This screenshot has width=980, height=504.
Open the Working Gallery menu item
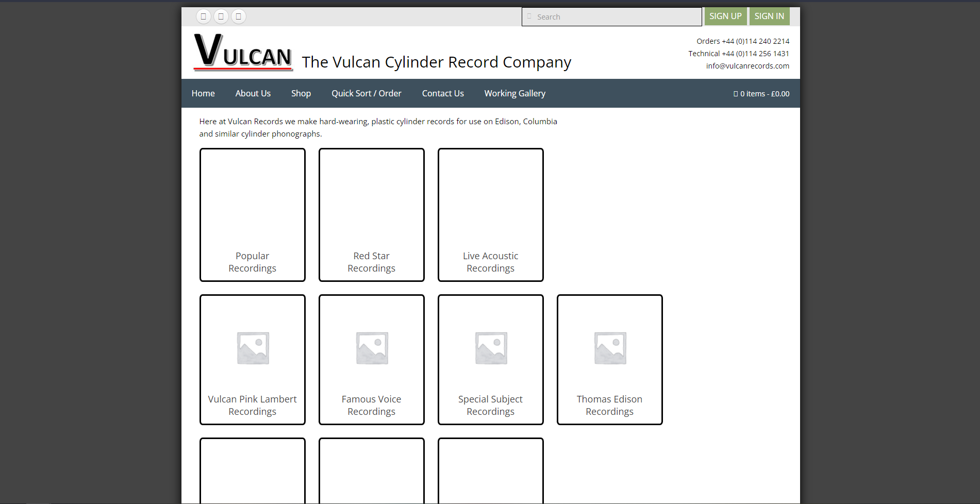[x=514, y=93]
